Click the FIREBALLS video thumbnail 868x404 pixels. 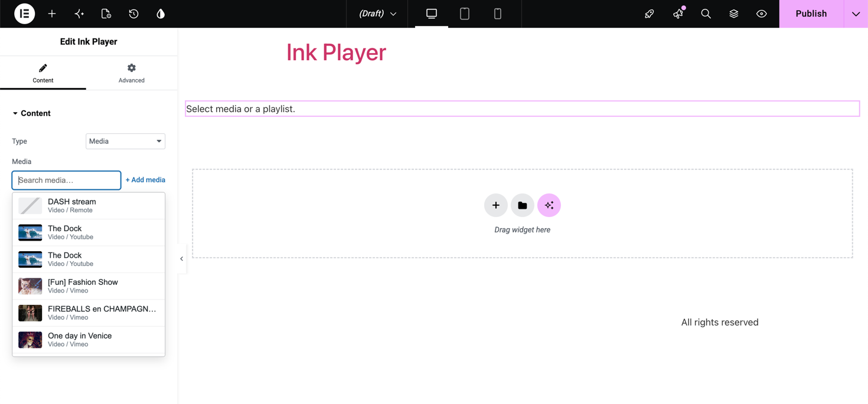tap(30, 313)
